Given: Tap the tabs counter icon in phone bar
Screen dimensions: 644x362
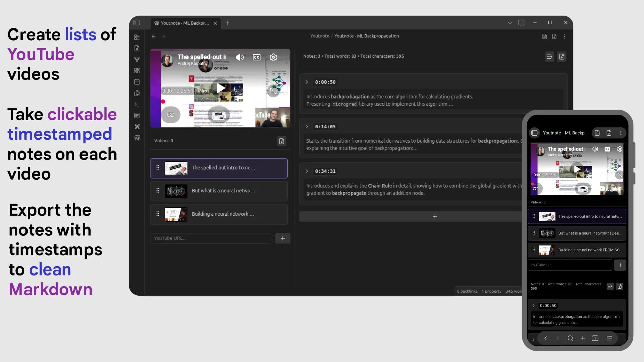Looking at the screenshot, I should pos(595,338).
